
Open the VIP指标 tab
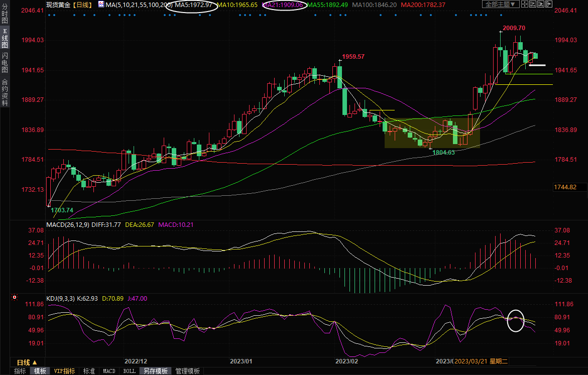(x=64, y=371)
